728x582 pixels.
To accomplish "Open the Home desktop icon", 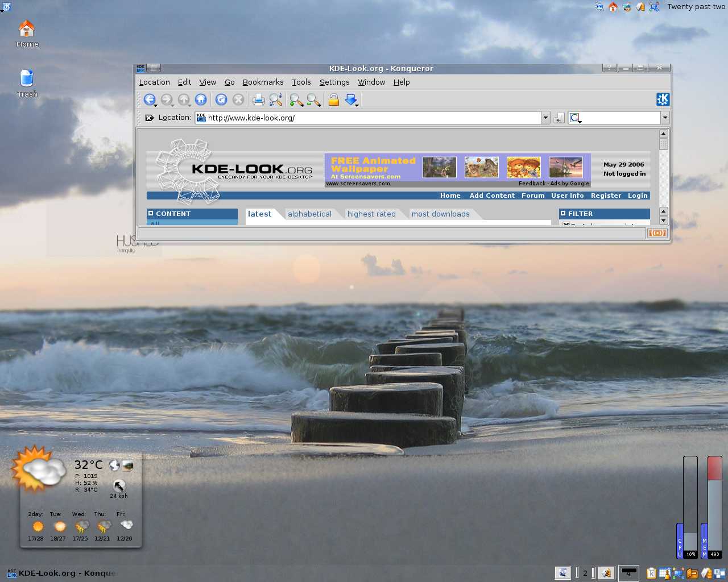I will pyautogui.click(x=27, y=34).
